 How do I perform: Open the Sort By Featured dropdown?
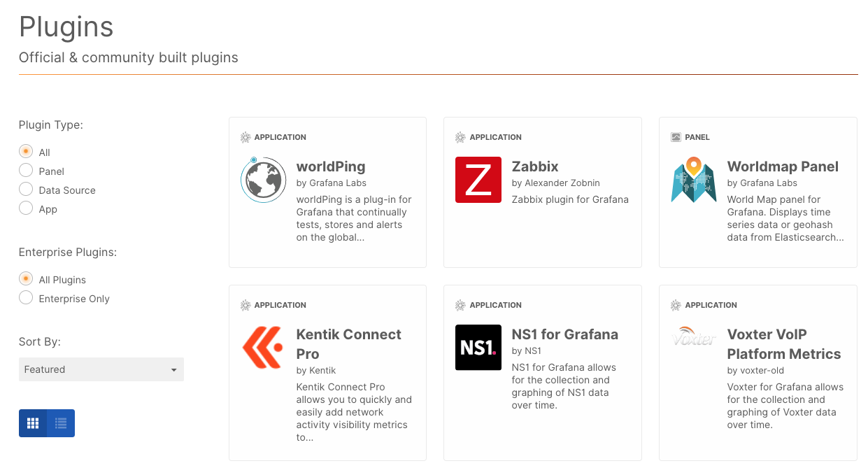pos(101,369)
